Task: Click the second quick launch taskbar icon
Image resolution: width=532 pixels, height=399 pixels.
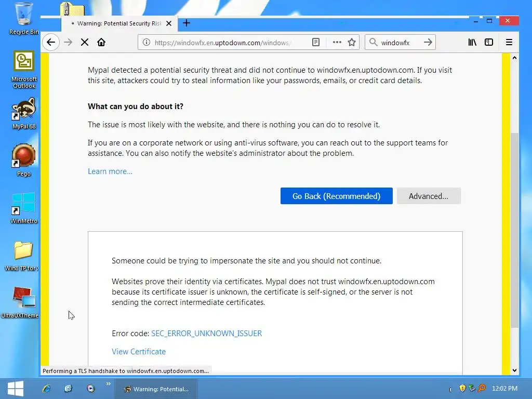Action: tap(68, 389)
